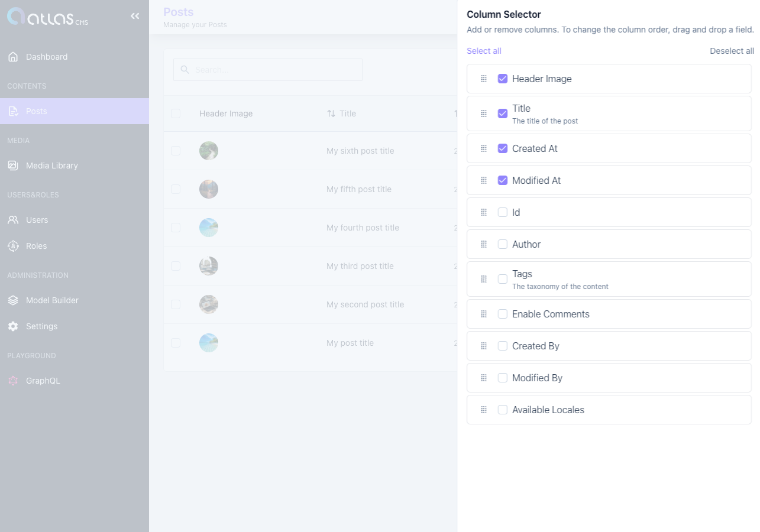Uncheck the Modified At column checkbox
The height and width of the screenshot is (532, 760).
tap(503, 180)
